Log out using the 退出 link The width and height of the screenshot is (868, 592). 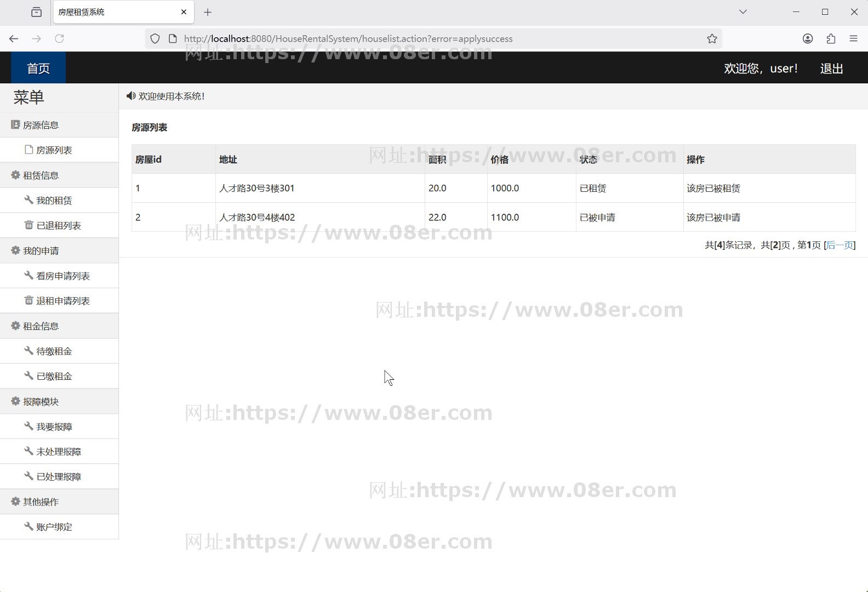click(831, 69)
